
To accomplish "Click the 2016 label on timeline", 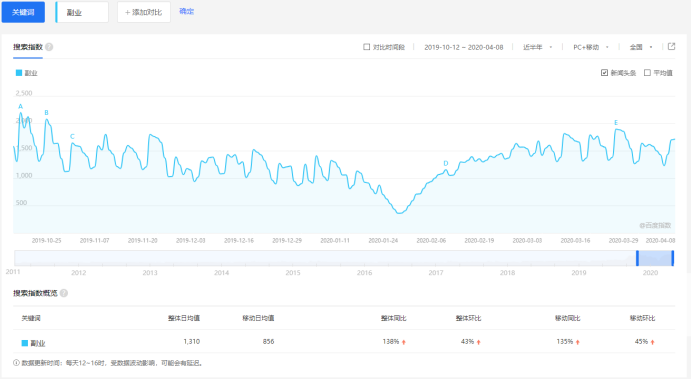I will coord(364,273).
